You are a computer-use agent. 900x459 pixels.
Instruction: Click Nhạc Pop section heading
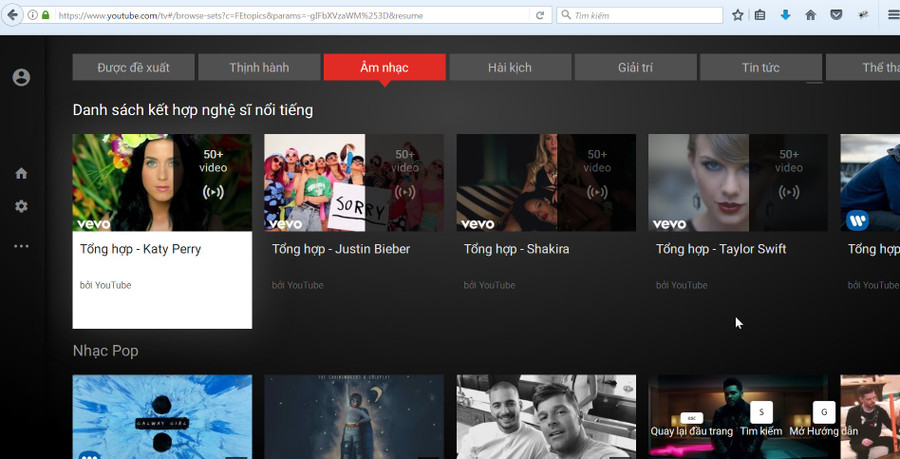pos(106,351)
